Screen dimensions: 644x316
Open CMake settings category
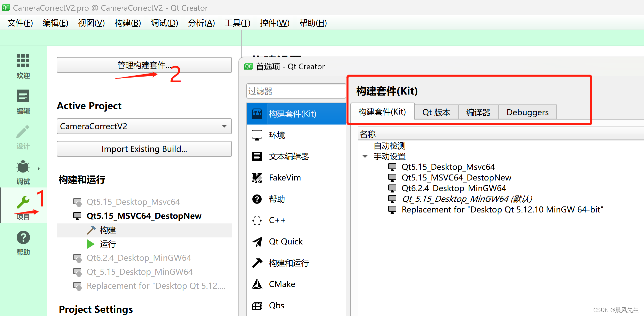pos(296,284)
